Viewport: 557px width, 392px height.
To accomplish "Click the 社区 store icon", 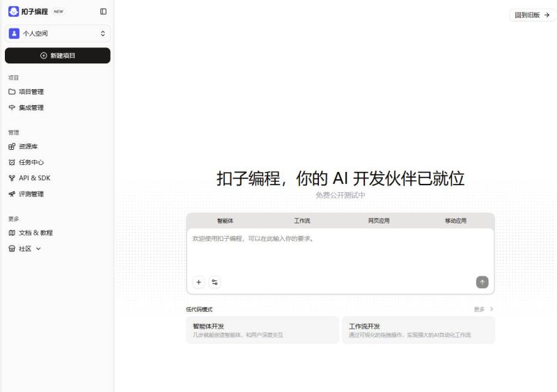I will (12, 249).
